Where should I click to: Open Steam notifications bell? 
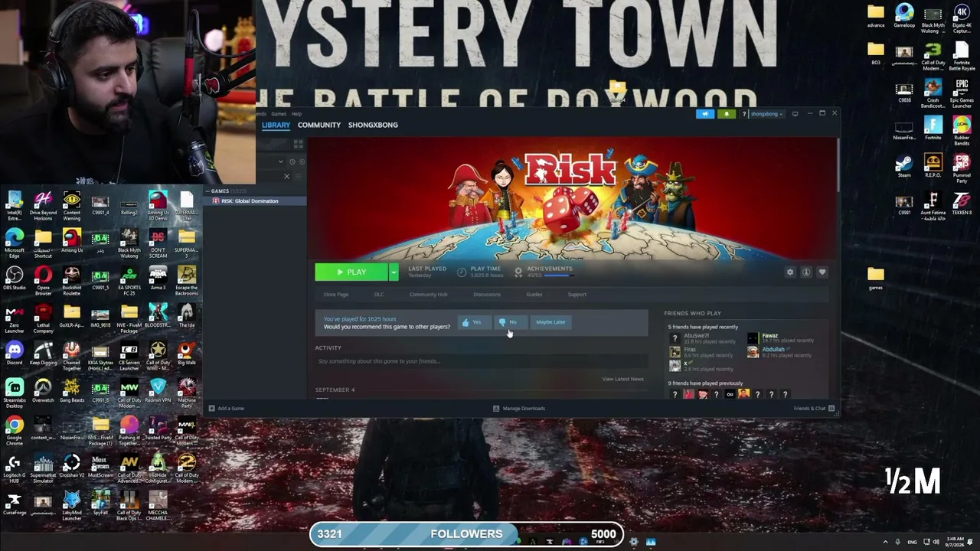pos(726,114)
